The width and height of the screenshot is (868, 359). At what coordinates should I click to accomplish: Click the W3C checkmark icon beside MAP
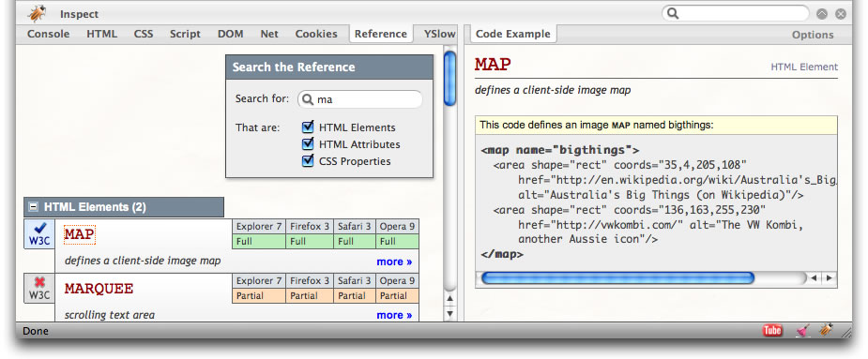[39, 234]
